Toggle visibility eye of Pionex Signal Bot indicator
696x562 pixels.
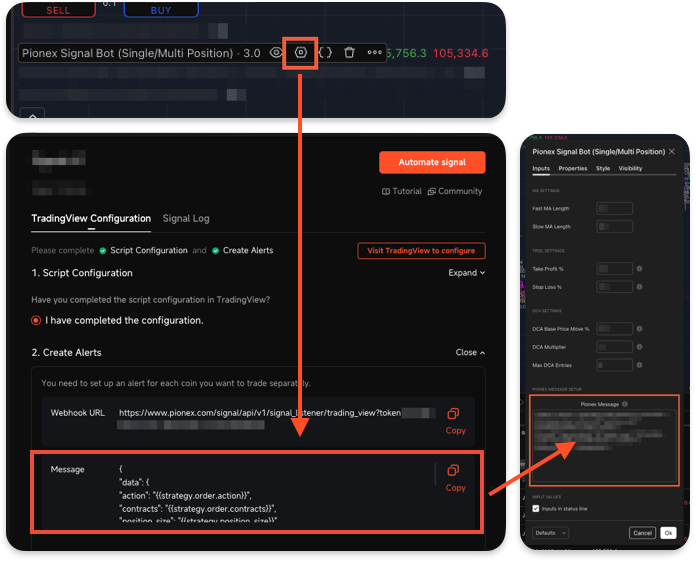[x=276, y=53]
